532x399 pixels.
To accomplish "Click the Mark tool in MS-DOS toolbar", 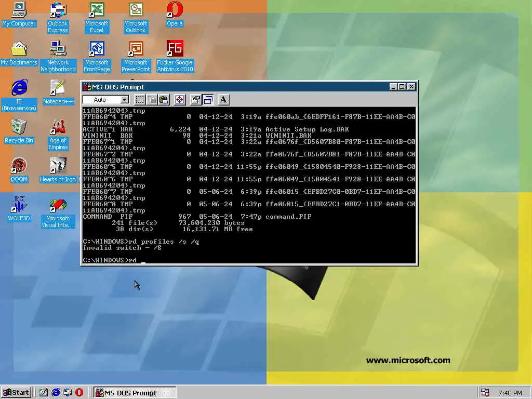I will [139, 99].
